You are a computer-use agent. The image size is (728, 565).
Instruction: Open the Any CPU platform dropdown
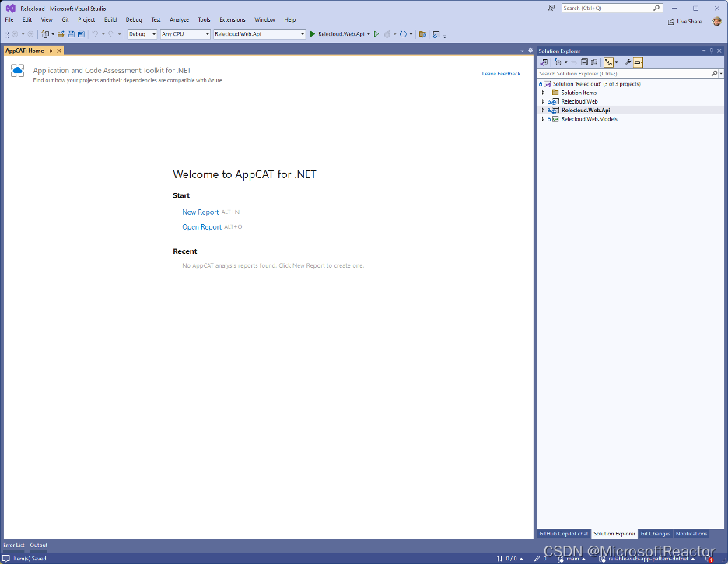click(x=185, y=34)
